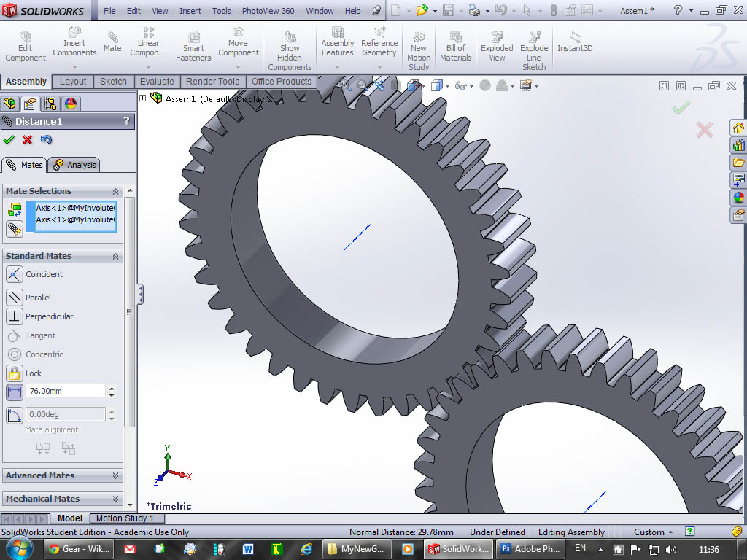Toggle the Instant3D tool
747x560 pixels.
click(575, 42)
